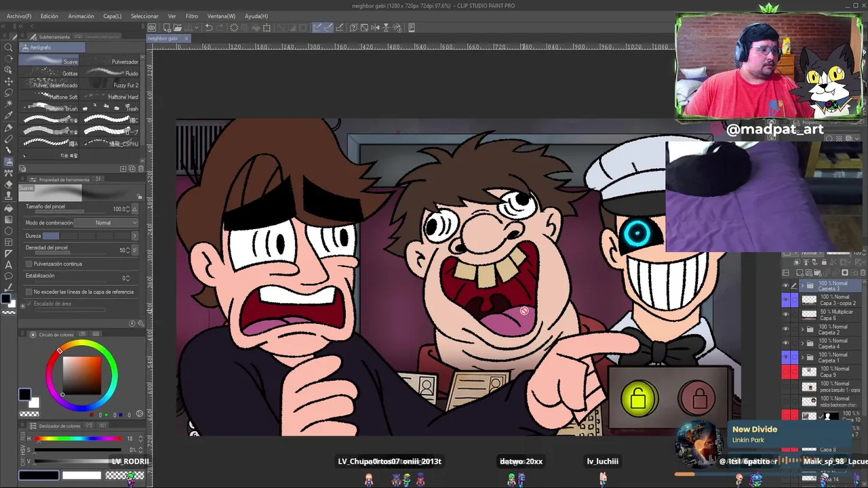Toggle visibility of Carpeta 1 folder

point(785,357)
